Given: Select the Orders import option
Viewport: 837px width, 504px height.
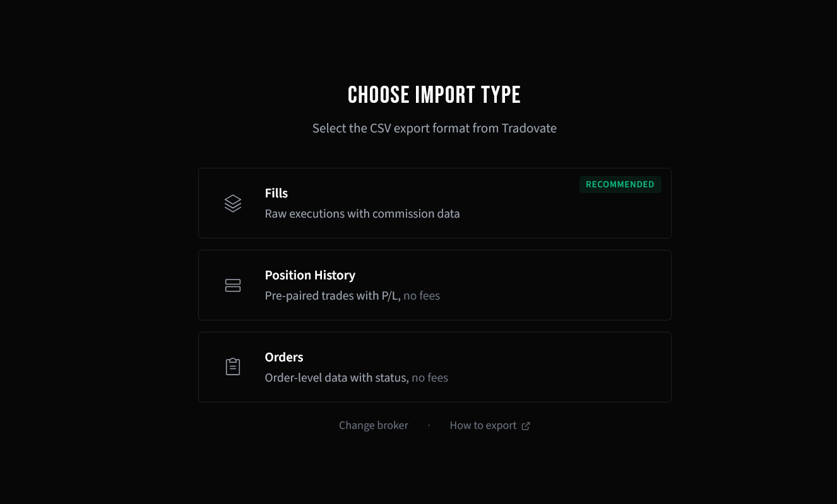Looking at the screenshot, I should click(x=434, y=366).
